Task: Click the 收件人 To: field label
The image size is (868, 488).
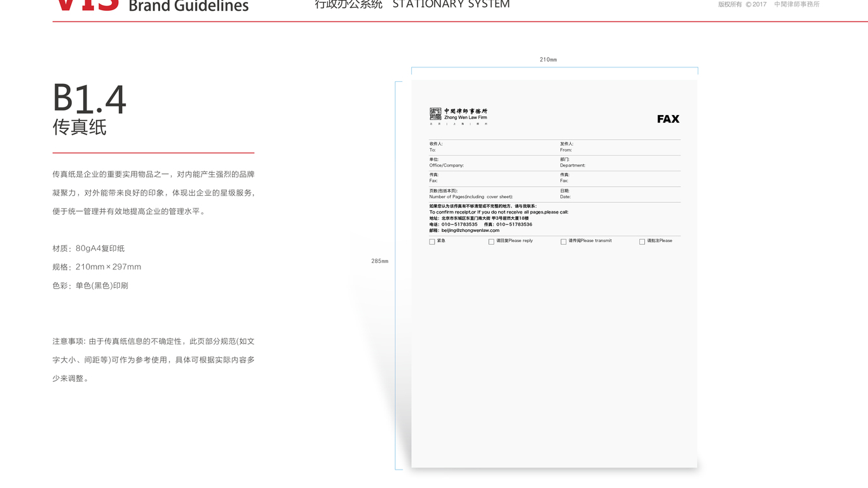Action: (x=436, y=147)
